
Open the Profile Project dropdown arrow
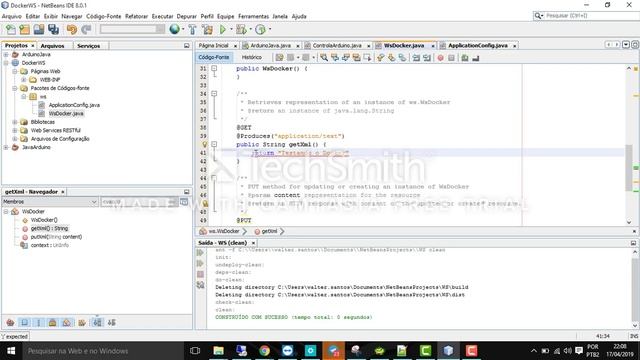click(x=269, y=29)
